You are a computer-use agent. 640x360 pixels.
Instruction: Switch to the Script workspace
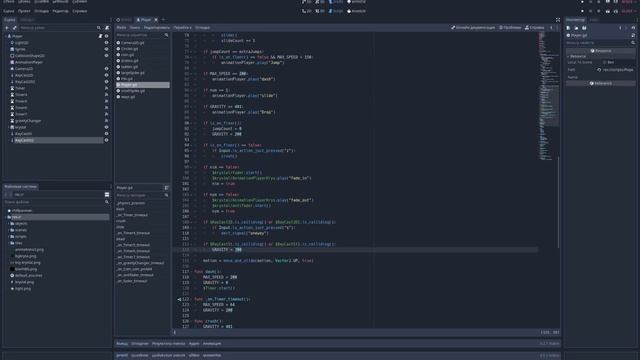point(336,11)
